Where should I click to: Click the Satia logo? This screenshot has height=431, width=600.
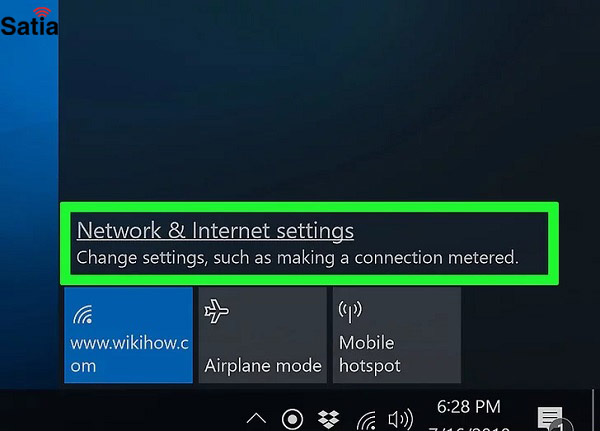click(29, 22)
